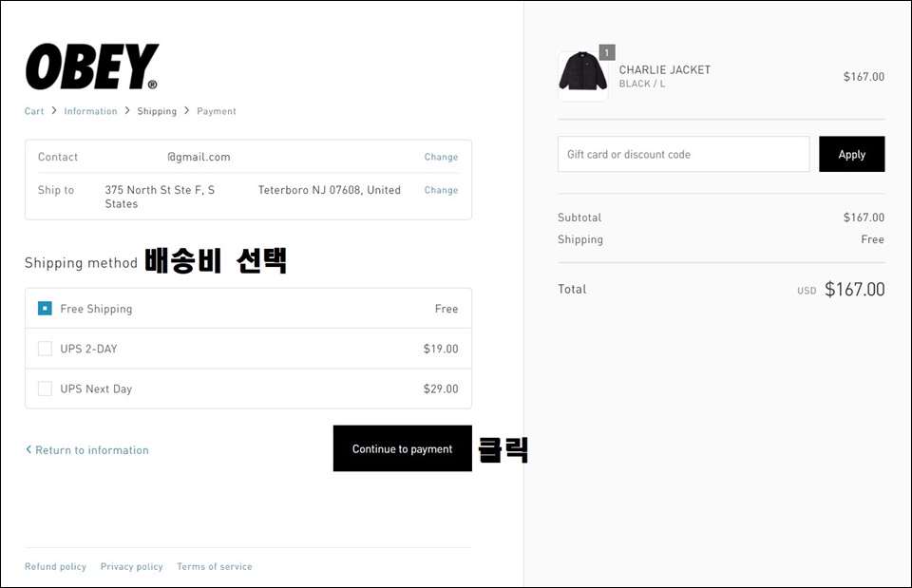The height and width of the screenshot is (588, 912).
Task: Change the Contact email
Action: click(441, 157)
